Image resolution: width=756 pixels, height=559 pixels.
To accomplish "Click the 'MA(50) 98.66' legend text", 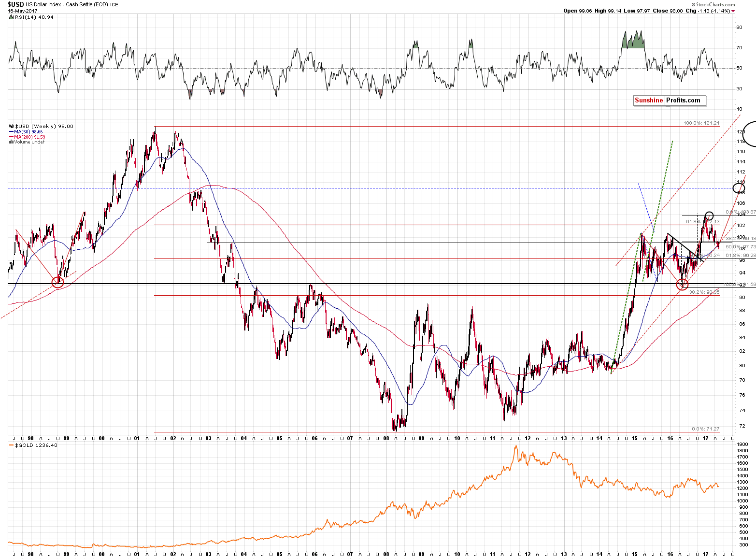I will click(29, 132).
